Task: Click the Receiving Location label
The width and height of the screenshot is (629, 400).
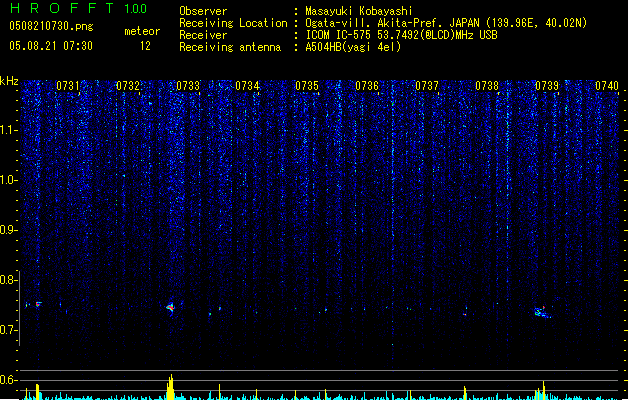Action: (233, 23)
